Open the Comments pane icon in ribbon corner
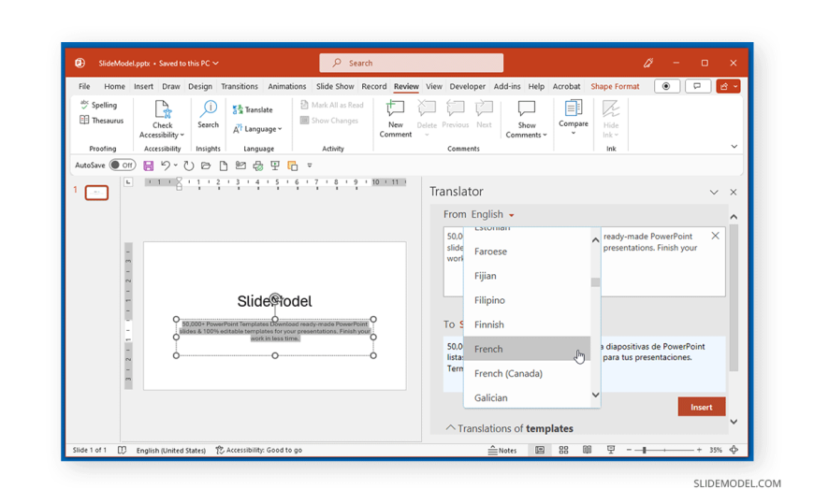Viewport: 814px width, 504px height. coord(697,86)
